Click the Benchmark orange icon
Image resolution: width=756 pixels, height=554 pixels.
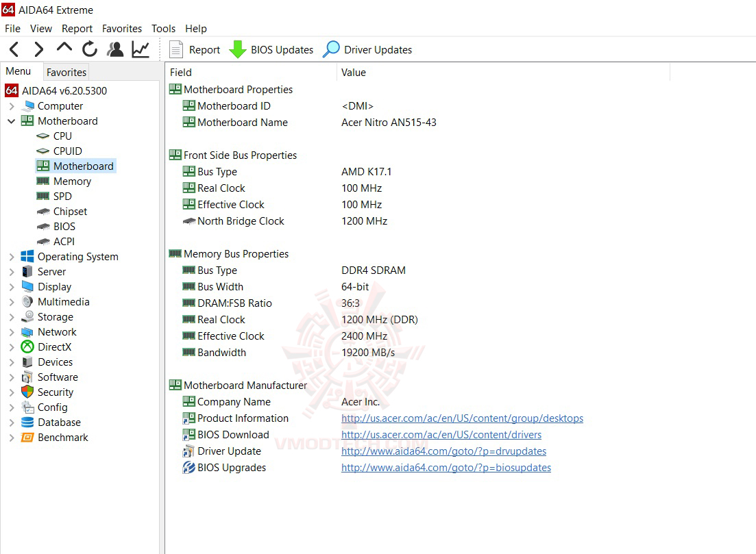27,438
